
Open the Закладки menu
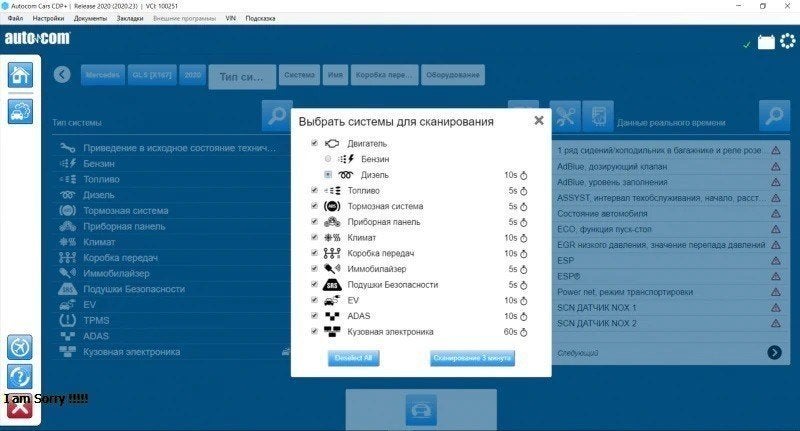130,18
